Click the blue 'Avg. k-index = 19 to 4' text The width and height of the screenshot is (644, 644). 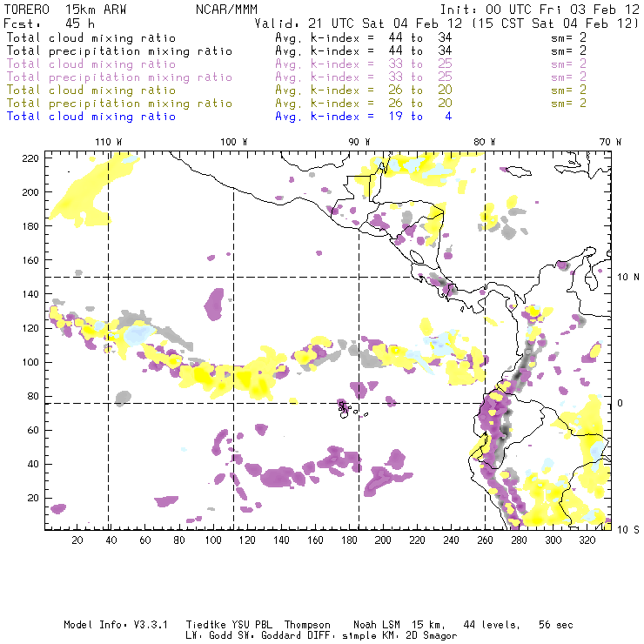pyautogui.click(x=364, y=117)
